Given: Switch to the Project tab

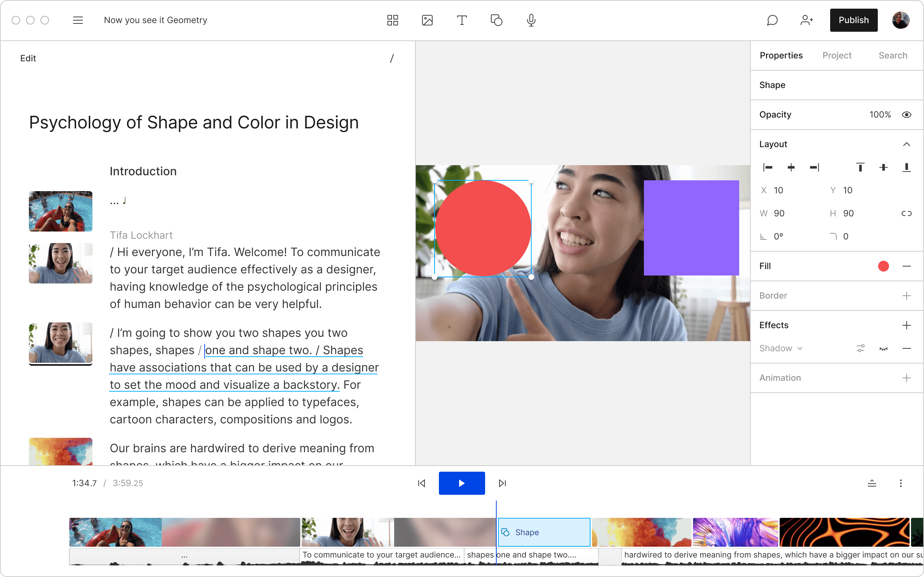Looking at the screenshot, I should click(x=837, y=55).
